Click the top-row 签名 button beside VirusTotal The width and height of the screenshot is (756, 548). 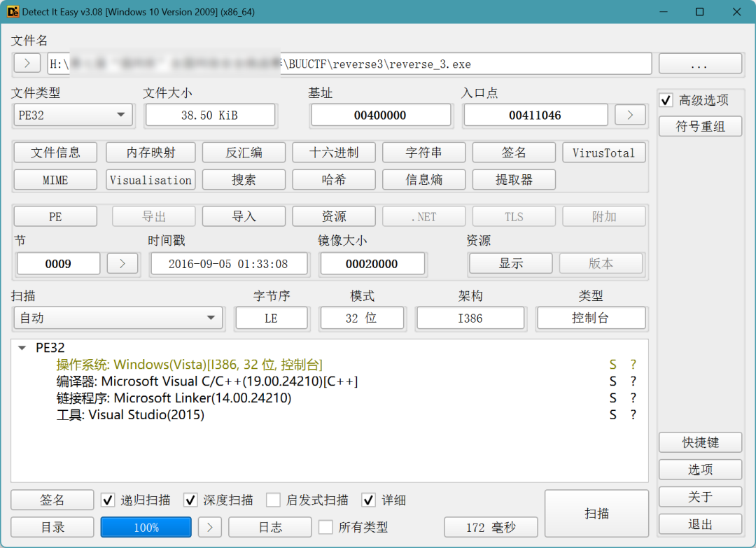tap(514, 153)
